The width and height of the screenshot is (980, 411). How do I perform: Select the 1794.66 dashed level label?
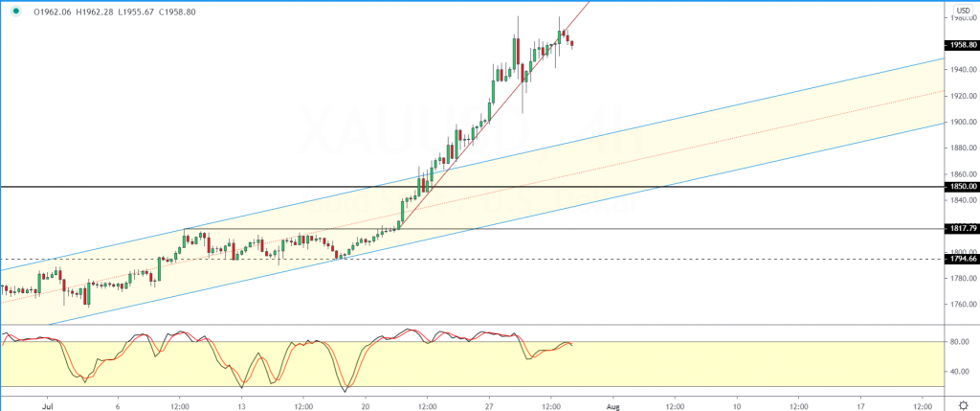(962, 259)
